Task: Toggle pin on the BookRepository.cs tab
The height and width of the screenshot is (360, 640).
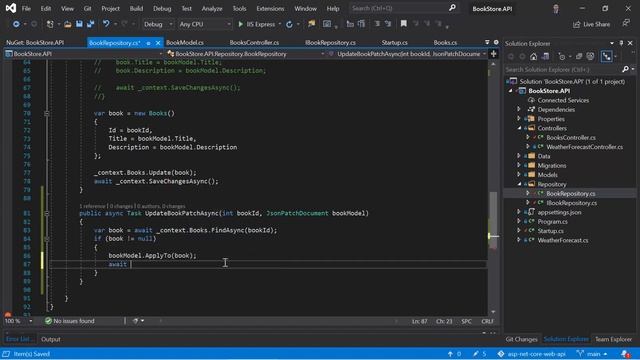Action: tap(149, 43)
